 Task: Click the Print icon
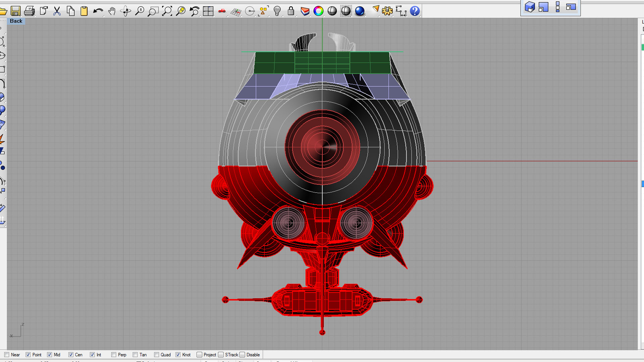(30, 11)
